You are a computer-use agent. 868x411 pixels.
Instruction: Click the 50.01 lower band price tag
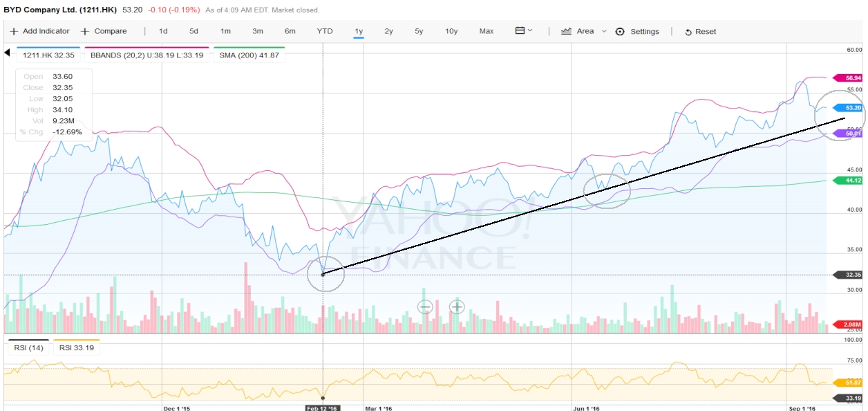pos(848,133)
